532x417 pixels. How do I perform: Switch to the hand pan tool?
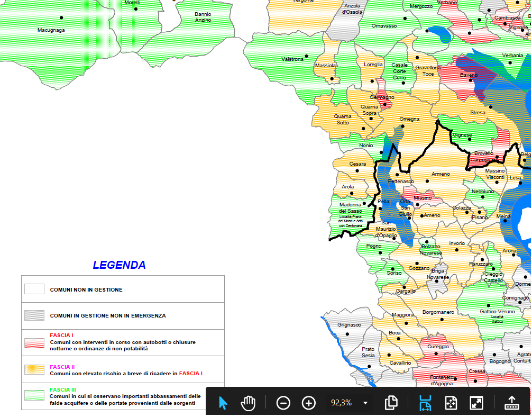(248, 403)
